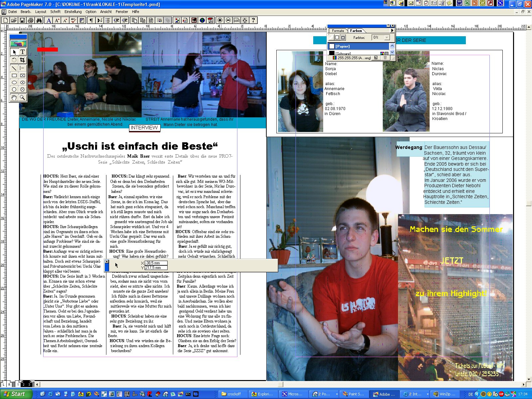Click the Help question mark icon
532x399 pixels.
tap(253, 20)
